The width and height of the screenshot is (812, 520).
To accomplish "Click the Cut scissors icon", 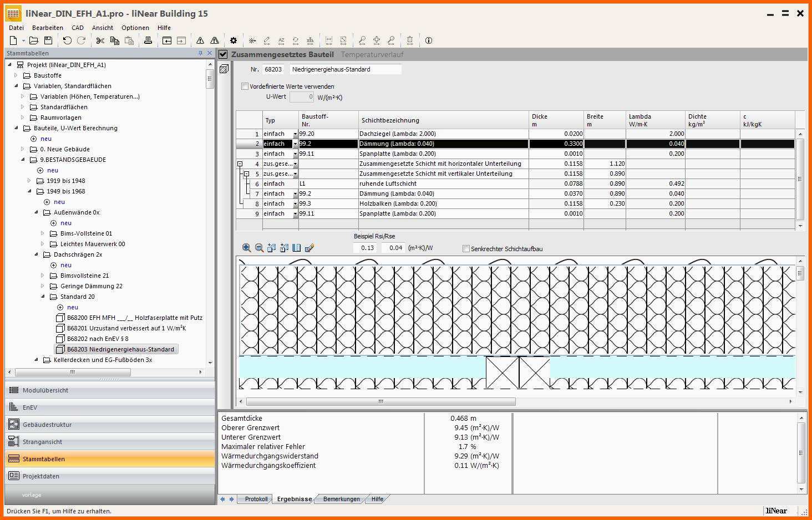I will tap(100, 40).
